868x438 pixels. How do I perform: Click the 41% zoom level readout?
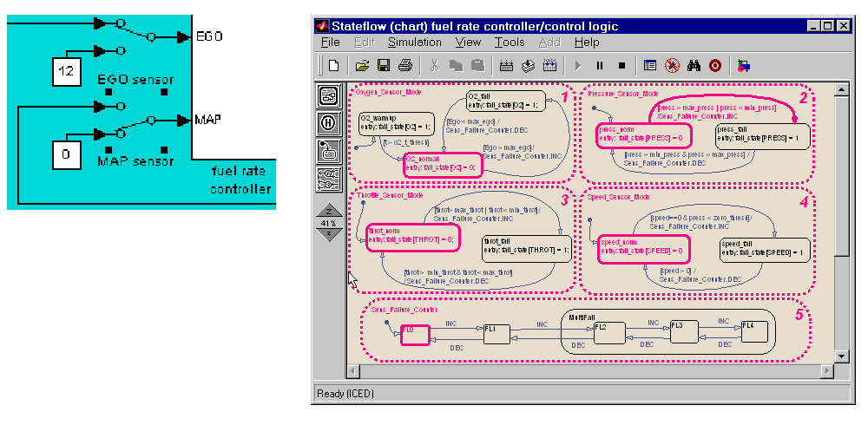click(329, 224)
